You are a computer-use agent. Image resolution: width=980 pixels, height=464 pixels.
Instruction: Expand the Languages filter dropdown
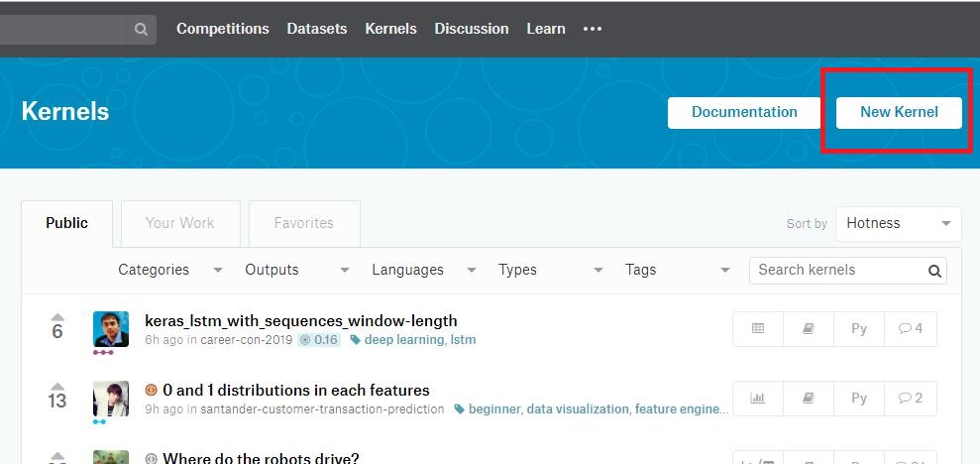point(424,270)
